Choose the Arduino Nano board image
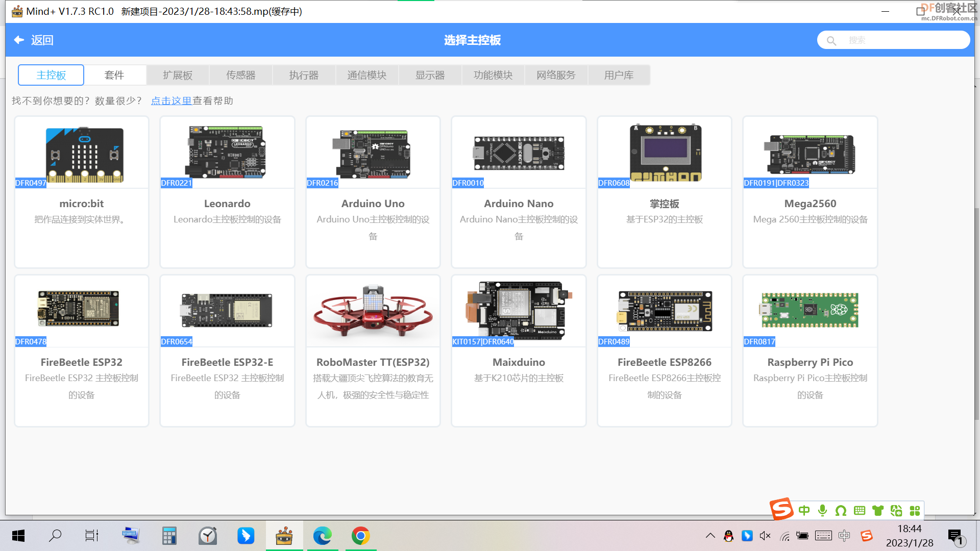Viewport: 980px width, 551px height. (519, 153)
